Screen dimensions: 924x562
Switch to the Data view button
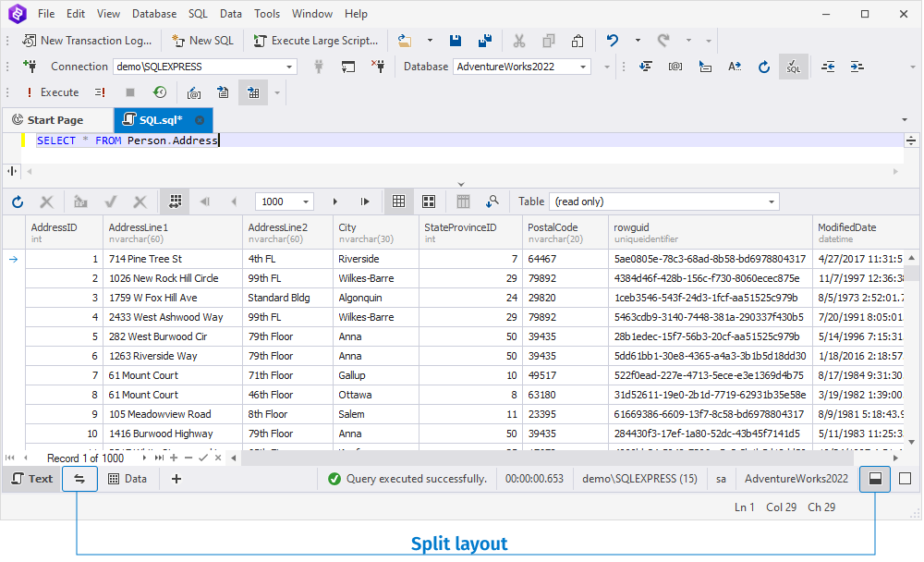tap(128, 479)
